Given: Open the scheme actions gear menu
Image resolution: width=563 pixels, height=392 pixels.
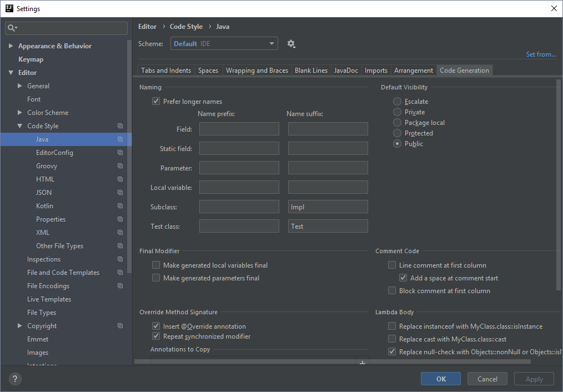Looking at the screenshot, I should 291,43.
